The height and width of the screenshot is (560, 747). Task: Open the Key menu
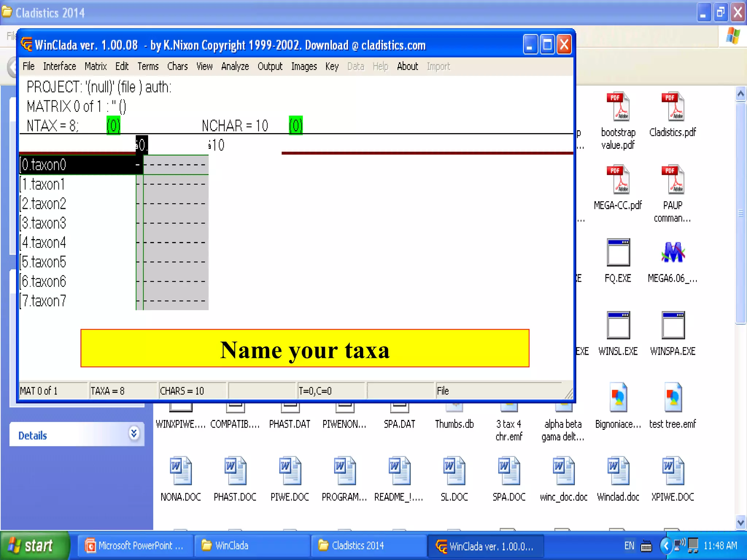tap(332, 66)
